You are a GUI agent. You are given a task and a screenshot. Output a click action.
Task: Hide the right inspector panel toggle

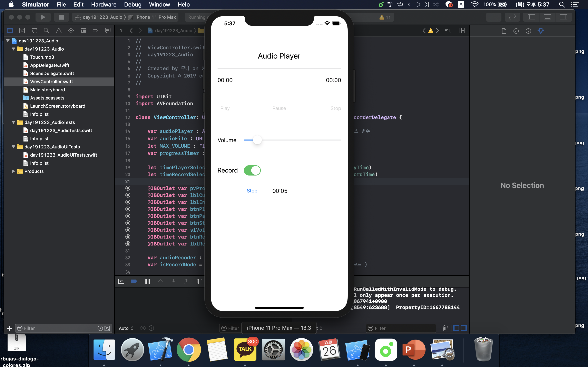563,17
